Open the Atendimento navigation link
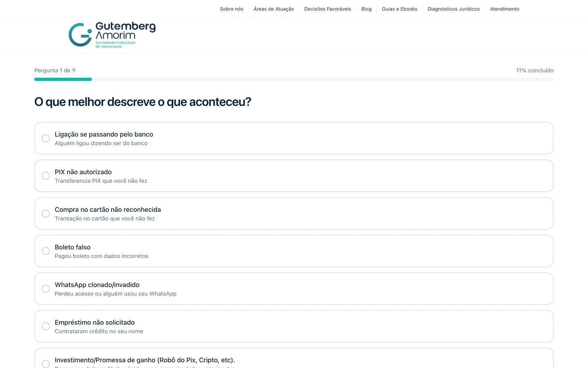Screen dimensions: 588x368 click(x=505, y=9)
